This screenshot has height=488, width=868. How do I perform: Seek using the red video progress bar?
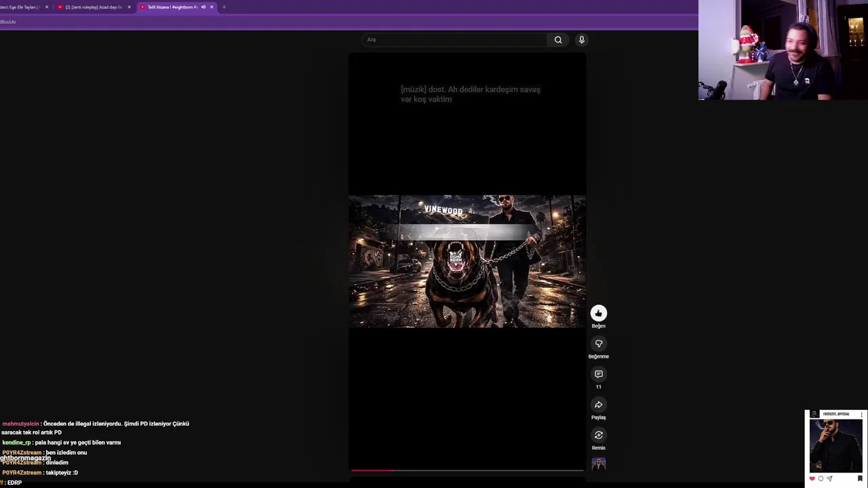tap(467, 470)
